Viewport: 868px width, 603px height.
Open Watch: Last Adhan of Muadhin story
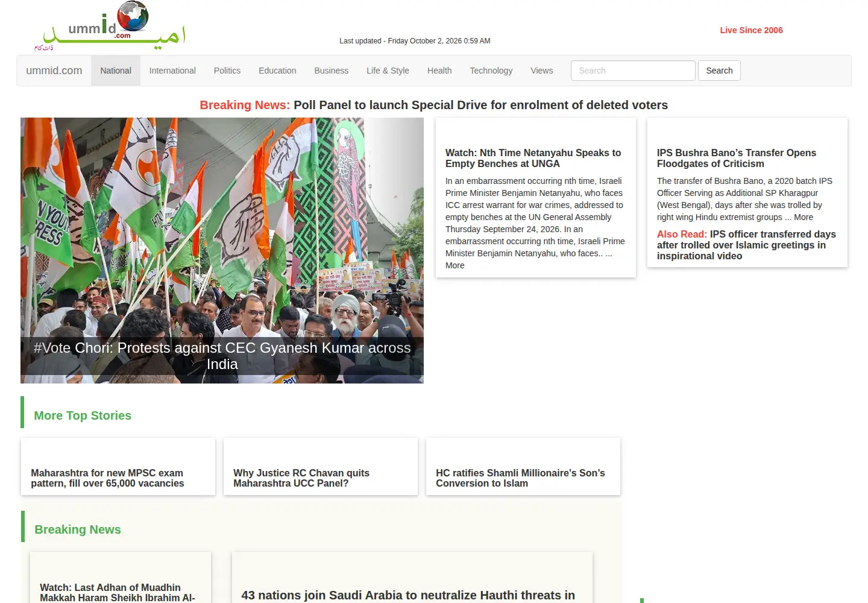(118, 592)
